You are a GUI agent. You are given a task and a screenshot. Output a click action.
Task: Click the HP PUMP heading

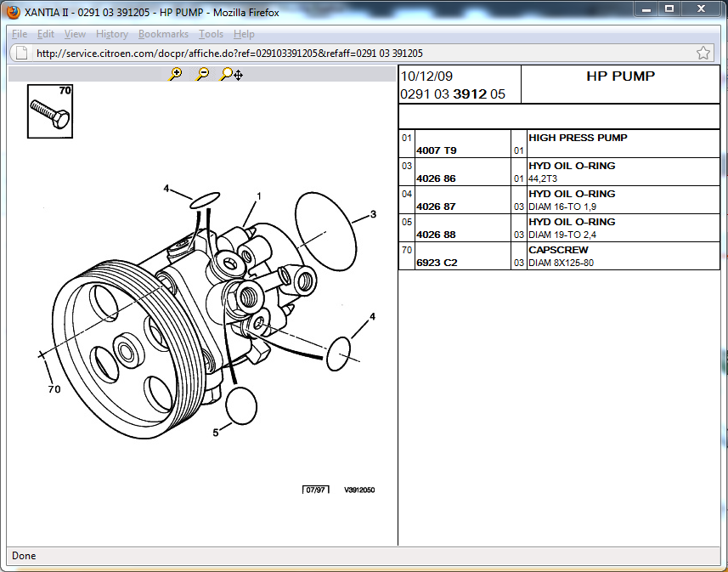[x=620, y=76]
